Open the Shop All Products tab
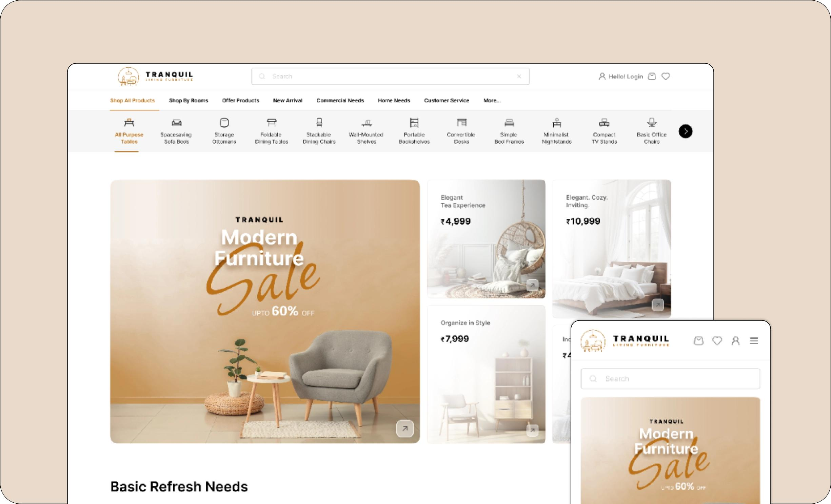Viewport: 831px width, 504px height. click(x=132, y=100)
